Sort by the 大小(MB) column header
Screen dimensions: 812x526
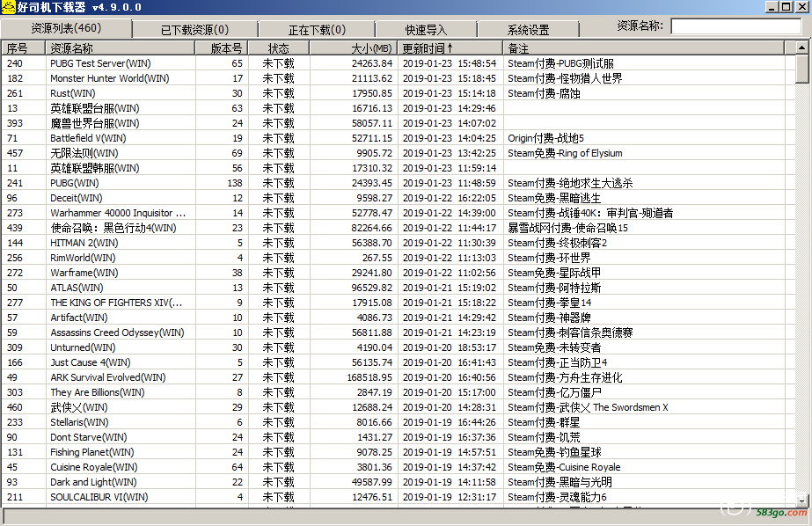pos(353,48)
